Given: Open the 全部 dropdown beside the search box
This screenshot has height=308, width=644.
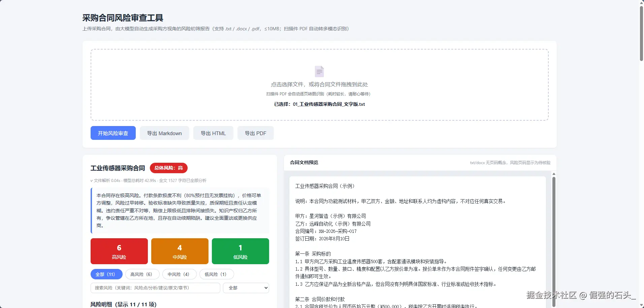Looking at the screenshot, I should coord(246,288).
